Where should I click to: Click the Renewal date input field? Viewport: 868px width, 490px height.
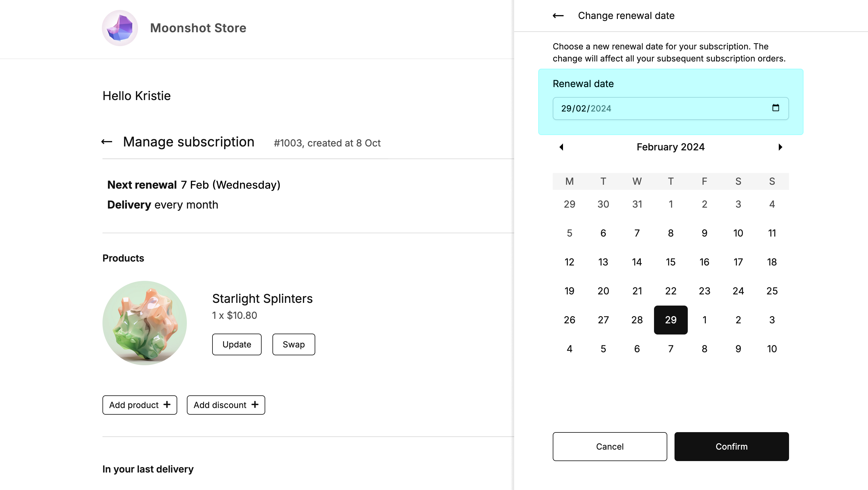671,108
